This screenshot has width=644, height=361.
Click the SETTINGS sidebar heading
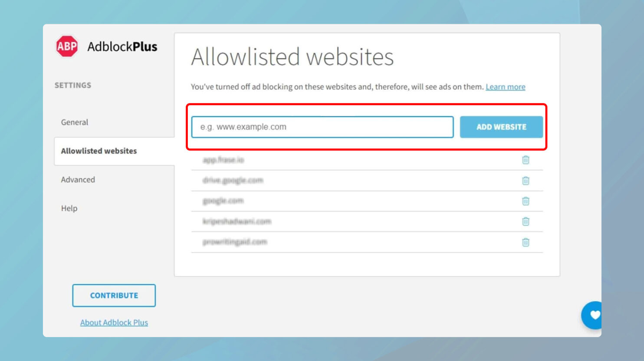pyautogui.click(x=73, y=85)
